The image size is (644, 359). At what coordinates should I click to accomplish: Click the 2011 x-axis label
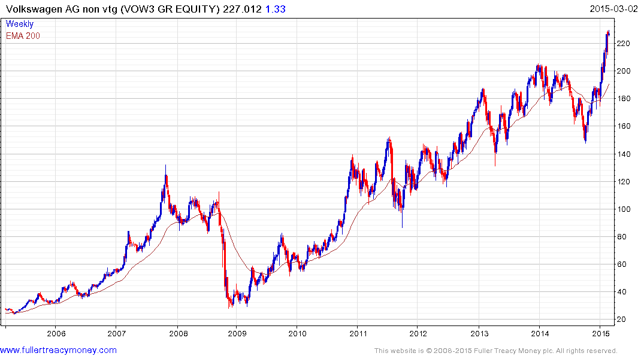(358, 333)
